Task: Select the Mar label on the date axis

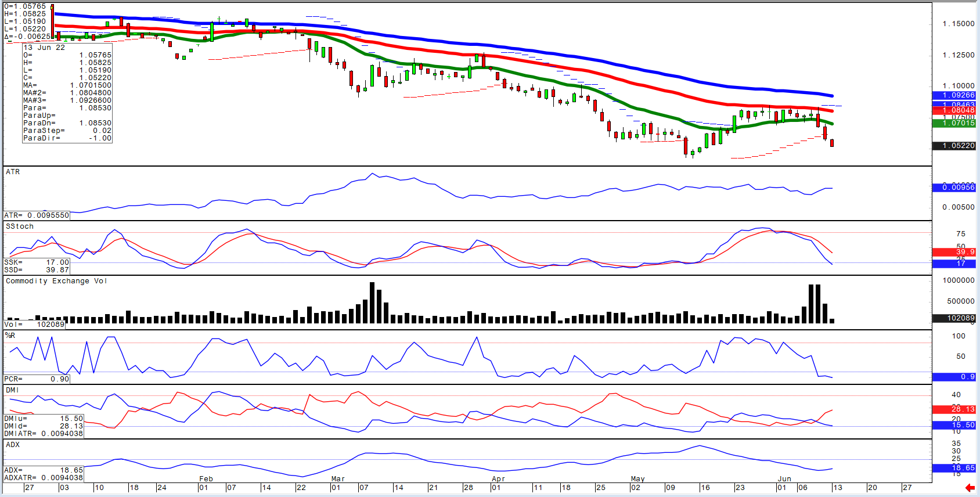Action: pyautogui.click(x=338, y=479)
